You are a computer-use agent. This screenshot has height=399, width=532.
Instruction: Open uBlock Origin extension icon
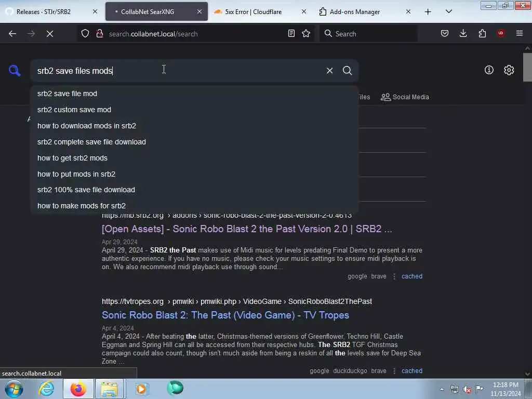point(501,34)
